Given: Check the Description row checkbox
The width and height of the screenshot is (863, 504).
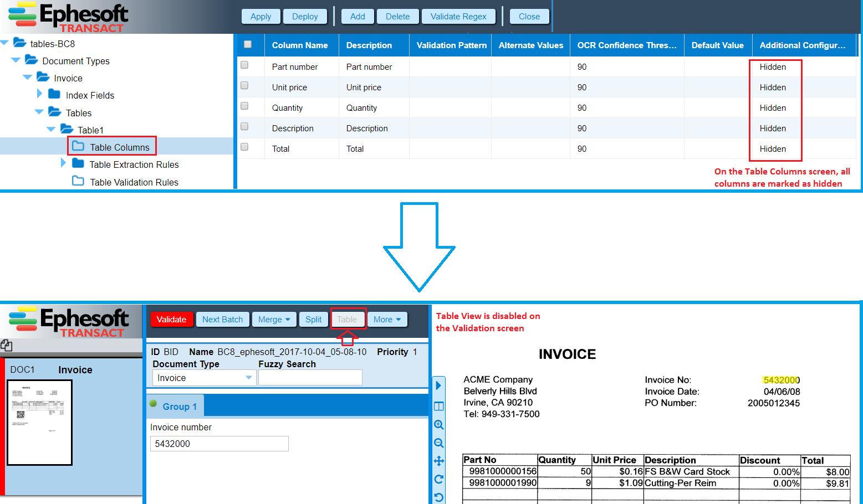Looking at the screenshot, I should (244, 126).
